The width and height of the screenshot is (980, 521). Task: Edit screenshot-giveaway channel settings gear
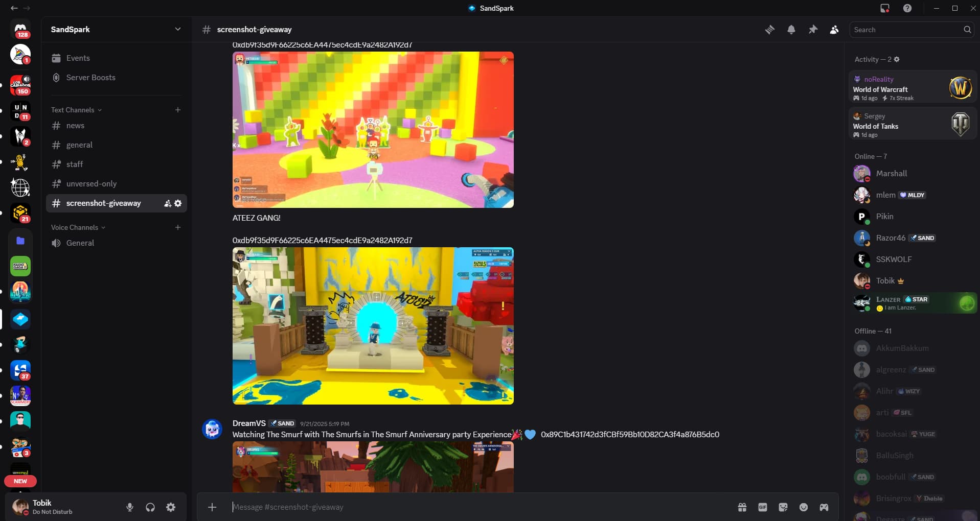tap(178, 203)
